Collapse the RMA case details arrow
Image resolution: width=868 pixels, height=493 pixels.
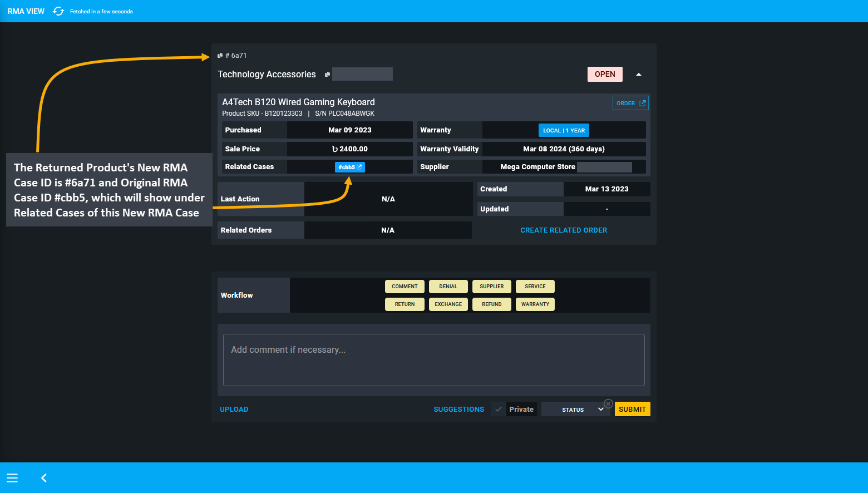pos(639,75)
